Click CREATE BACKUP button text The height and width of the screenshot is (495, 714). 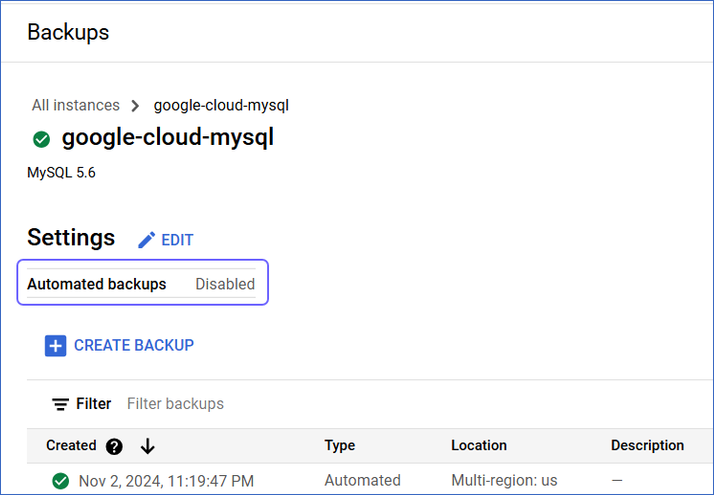pyautogui.click(x=134, y=345)
